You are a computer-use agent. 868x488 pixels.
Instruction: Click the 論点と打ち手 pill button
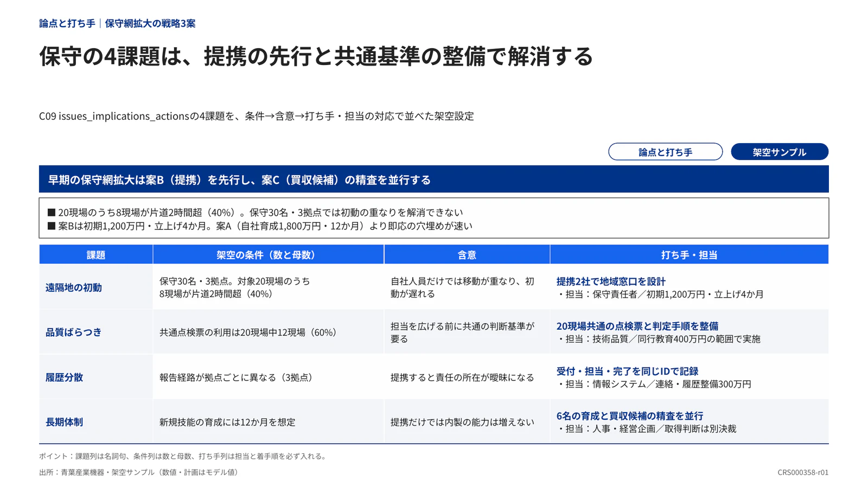[x=665, y=152]
